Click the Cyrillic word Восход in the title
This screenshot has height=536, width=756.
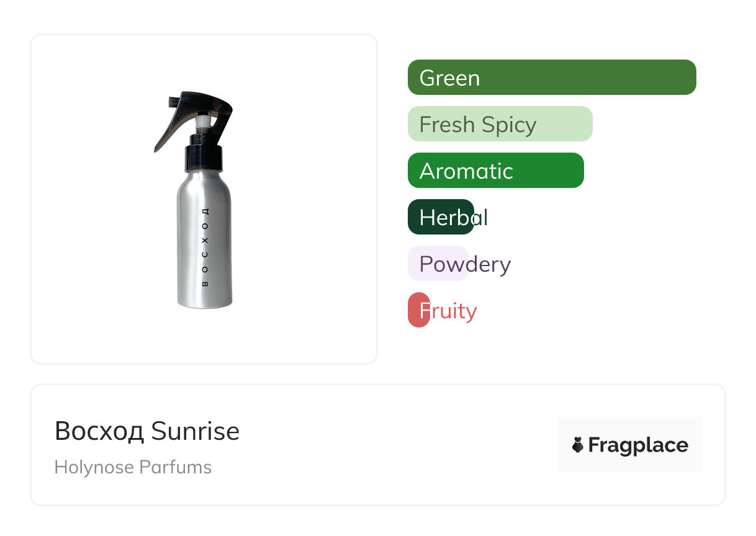pyautogui.click(x=99, y=431)
